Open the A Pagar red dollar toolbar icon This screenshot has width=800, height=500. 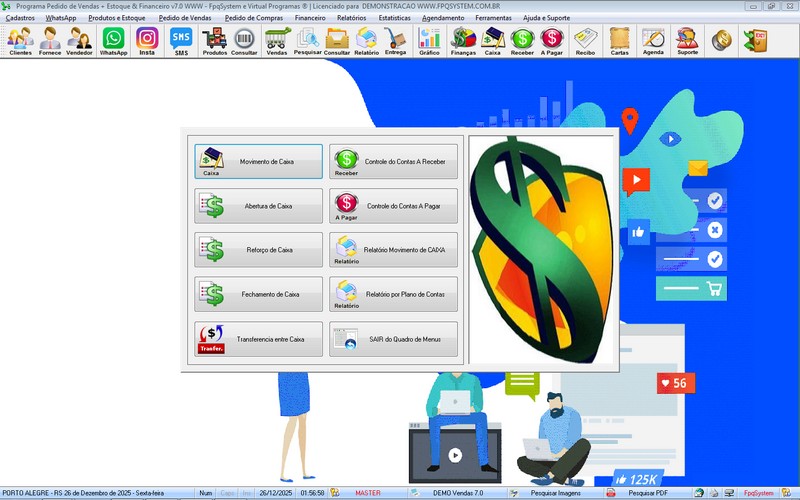coord(552,41)
